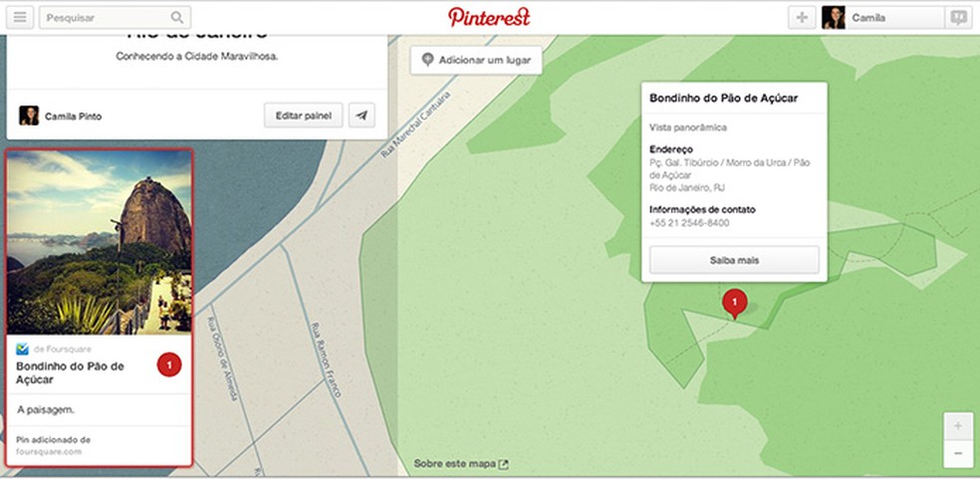The width and height of the screenshot is (980, 479).
Task: Open the foursquare.com source link
Action: click(x=49, y=451)
